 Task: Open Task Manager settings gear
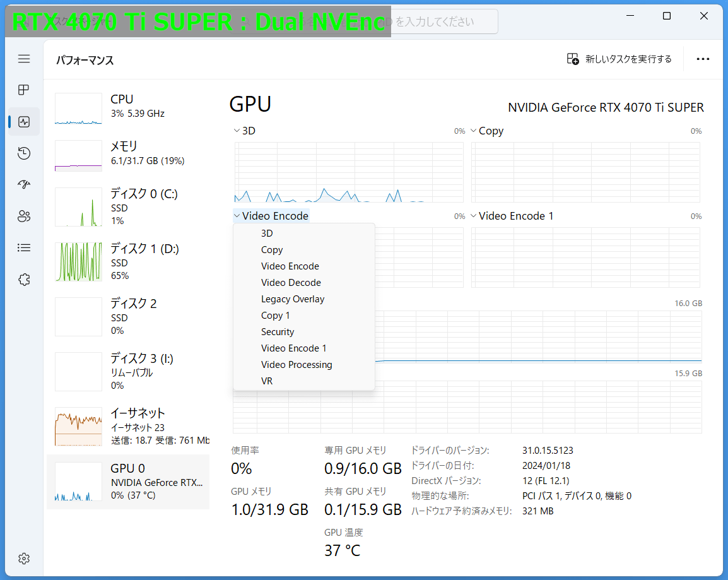click(24, 558)
